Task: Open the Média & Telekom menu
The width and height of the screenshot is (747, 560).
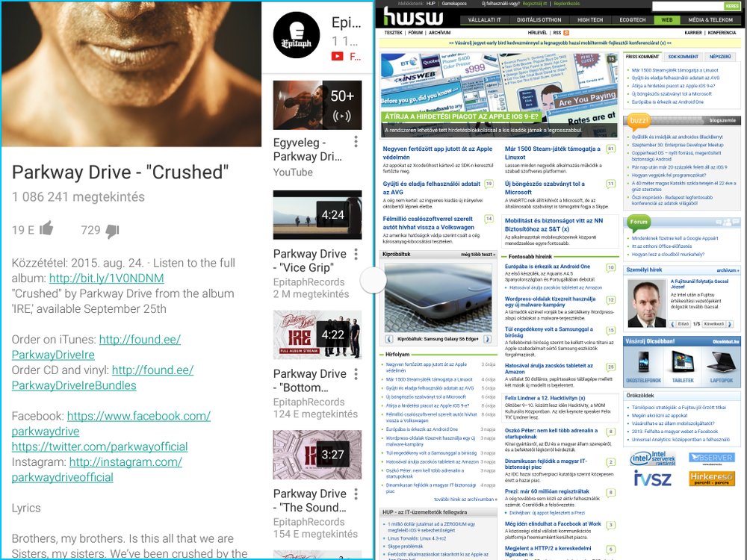Action: (x=710, y=20)
